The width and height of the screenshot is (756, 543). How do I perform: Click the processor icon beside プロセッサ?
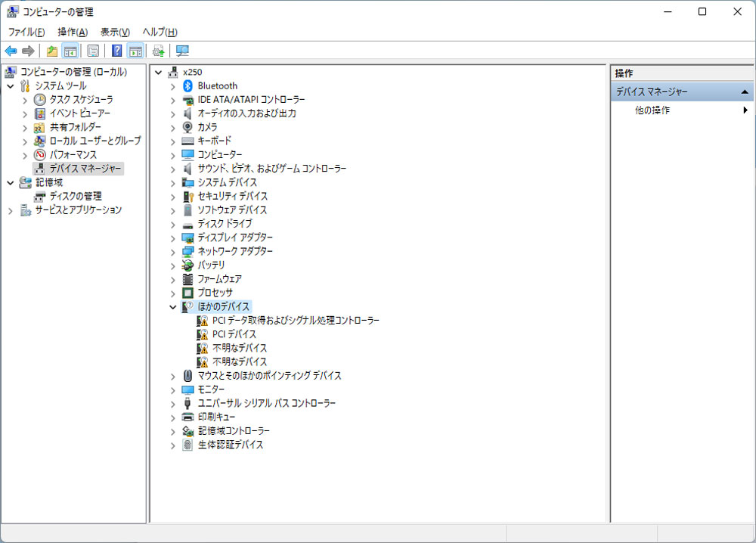click(x=187, y=293)
